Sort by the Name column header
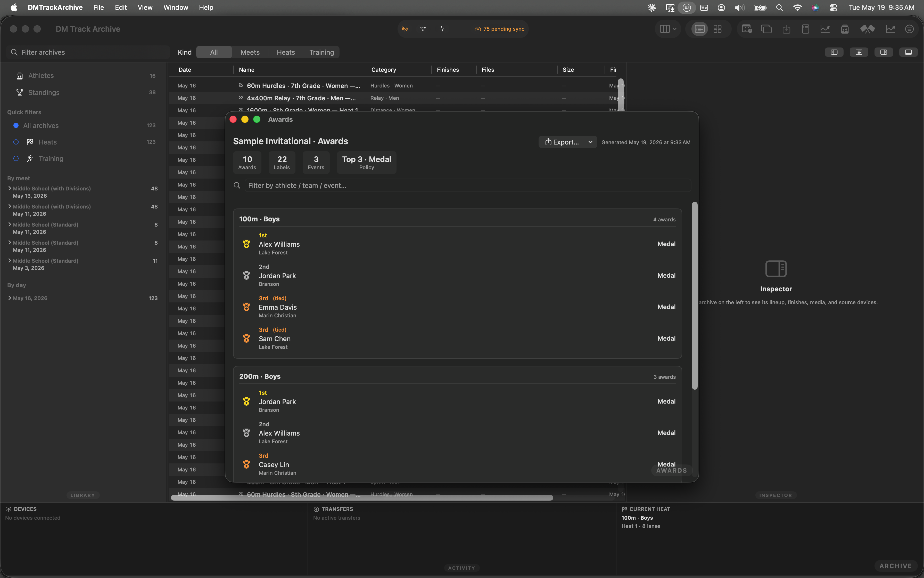The image size is (924, 578). 247,70
